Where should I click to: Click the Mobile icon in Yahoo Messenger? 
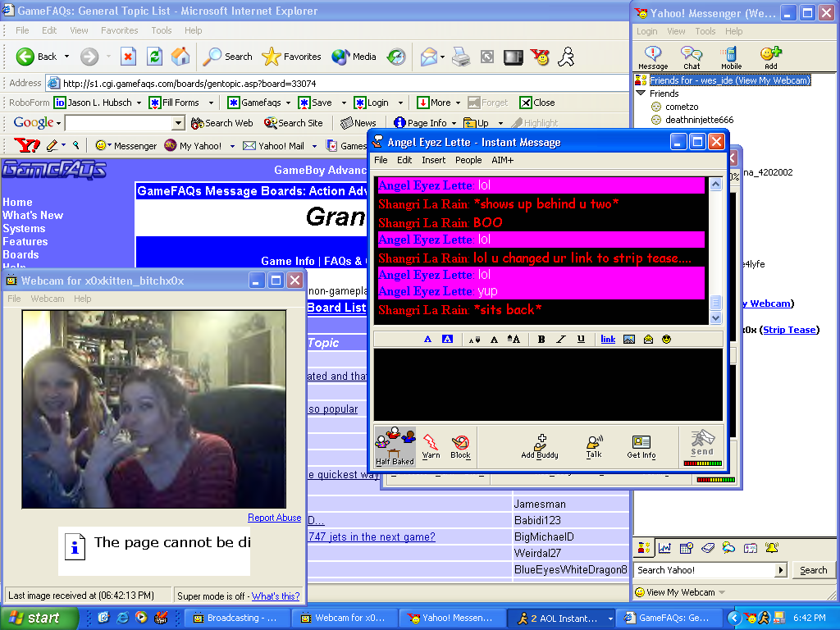tap(731, 57)
